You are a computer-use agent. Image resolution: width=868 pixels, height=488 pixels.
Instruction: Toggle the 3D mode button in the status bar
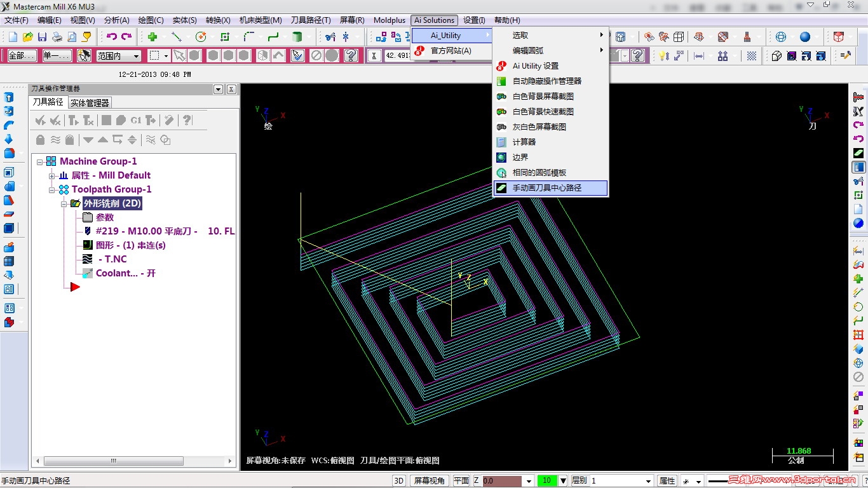click(399, 481)
